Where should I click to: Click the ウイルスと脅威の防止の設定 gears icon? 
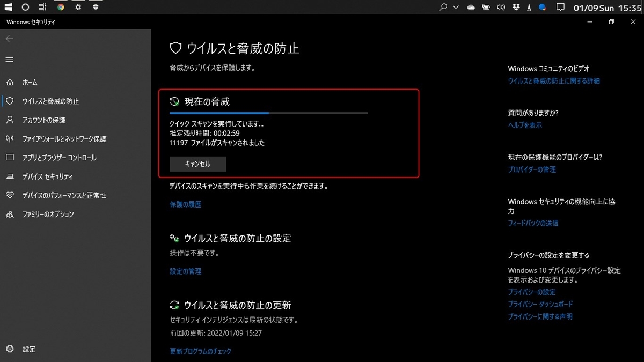174,238
